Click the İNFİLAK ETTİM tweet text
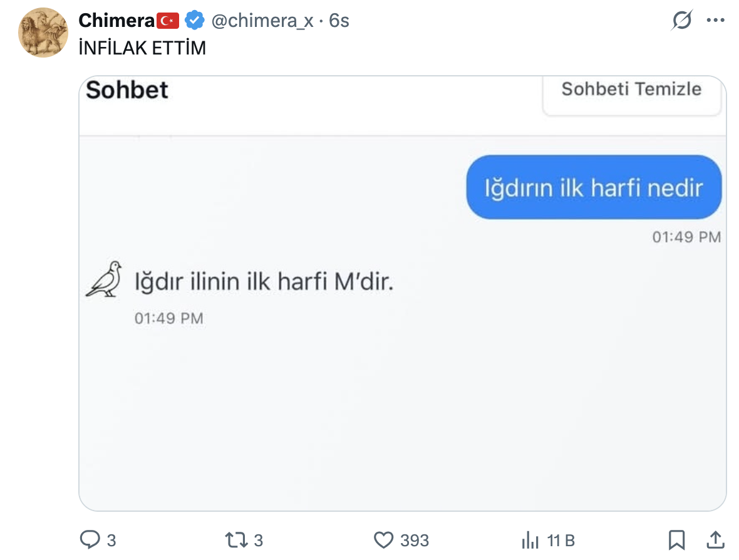 (142, 48)
